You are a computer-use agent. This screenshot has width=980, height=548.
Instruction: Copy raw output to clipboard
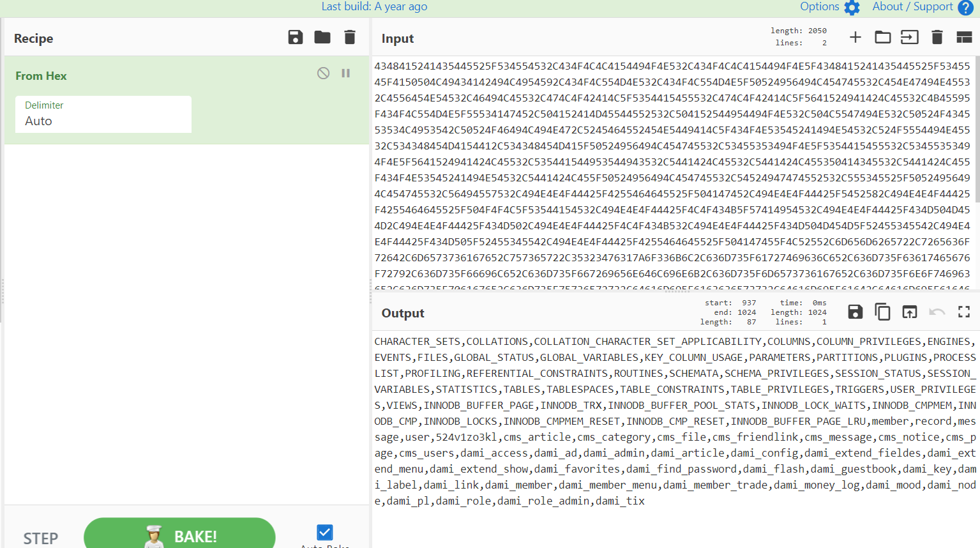[x=883, y=312]
